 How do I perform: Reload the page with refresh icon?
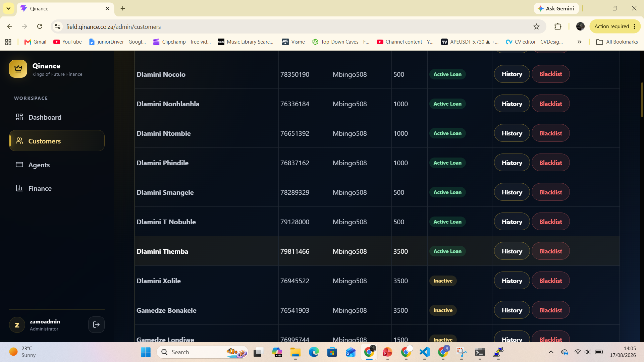pos(40,26)
